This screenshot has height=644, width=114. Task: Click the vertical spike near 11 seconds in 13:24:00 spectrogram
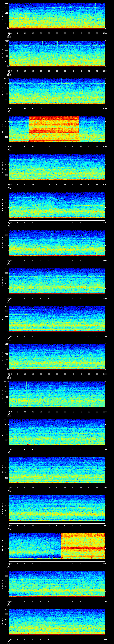(x=27, y=390)
